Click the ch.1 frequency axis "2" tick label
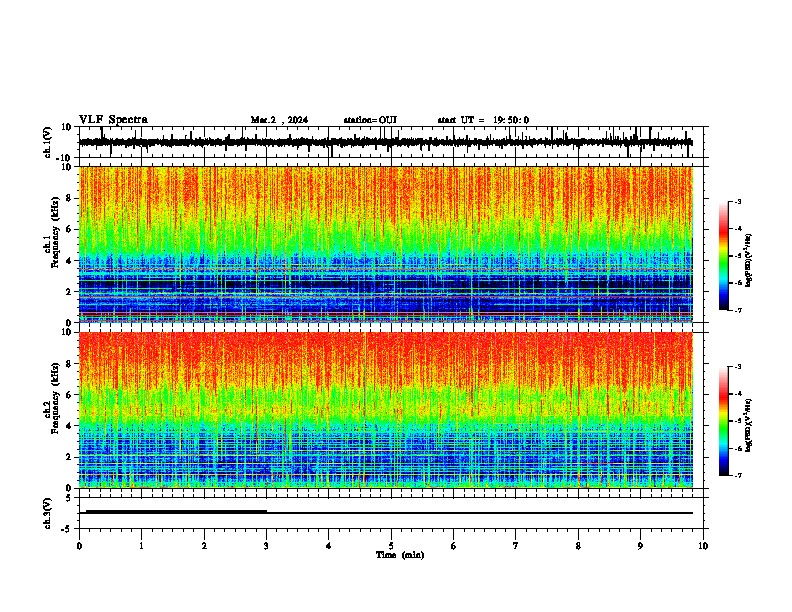The height and width of the screenshot is (612, 792). click(x=69, y=291)
